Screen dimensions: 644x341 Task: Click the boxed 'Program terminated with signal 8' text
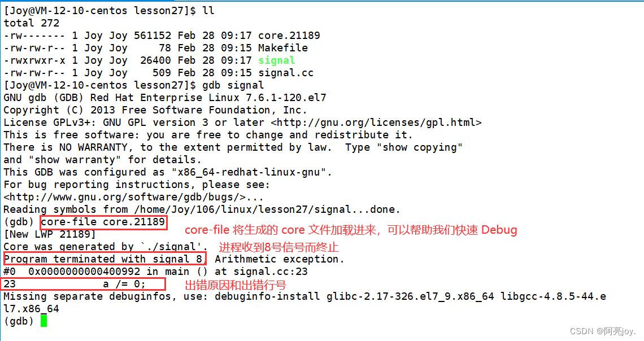coord(105,259)
